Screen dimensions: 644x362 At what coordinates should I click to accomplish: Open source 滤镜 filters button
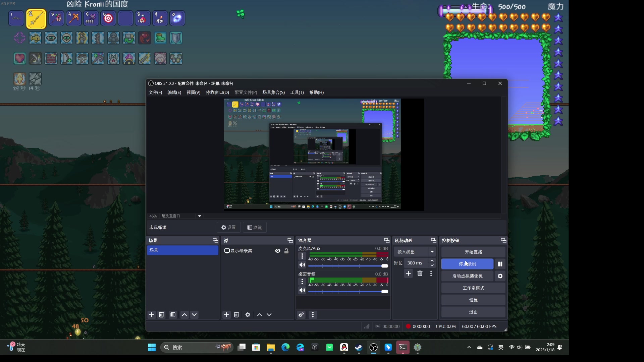[255, 228]
